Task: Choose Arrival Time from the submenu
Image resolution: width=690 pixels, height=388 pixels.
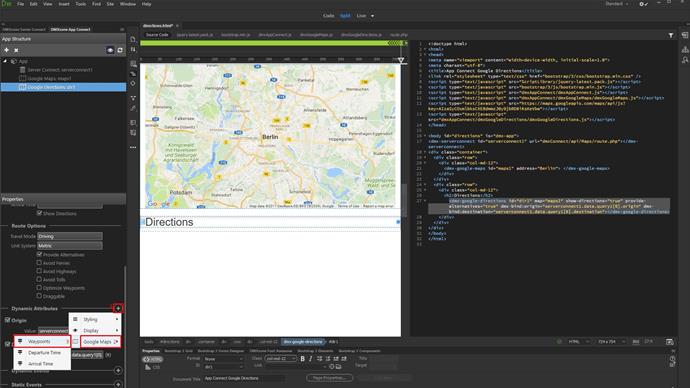Action: pyautogui.click(x=42, y=364)
